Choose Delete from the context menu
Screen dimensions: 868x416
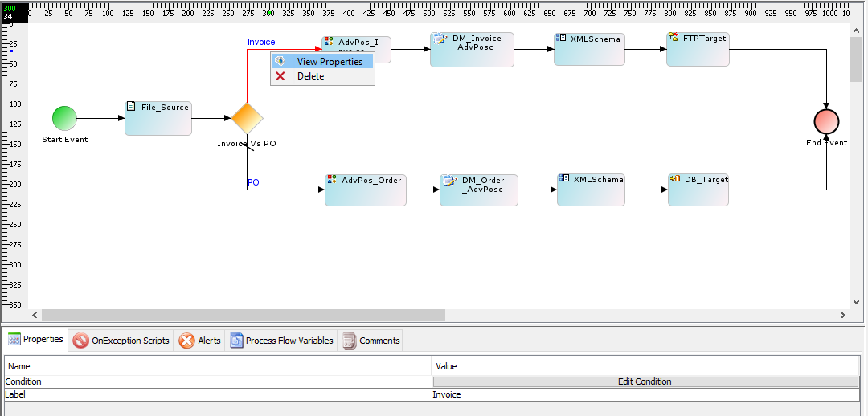(x=323, y=75)
